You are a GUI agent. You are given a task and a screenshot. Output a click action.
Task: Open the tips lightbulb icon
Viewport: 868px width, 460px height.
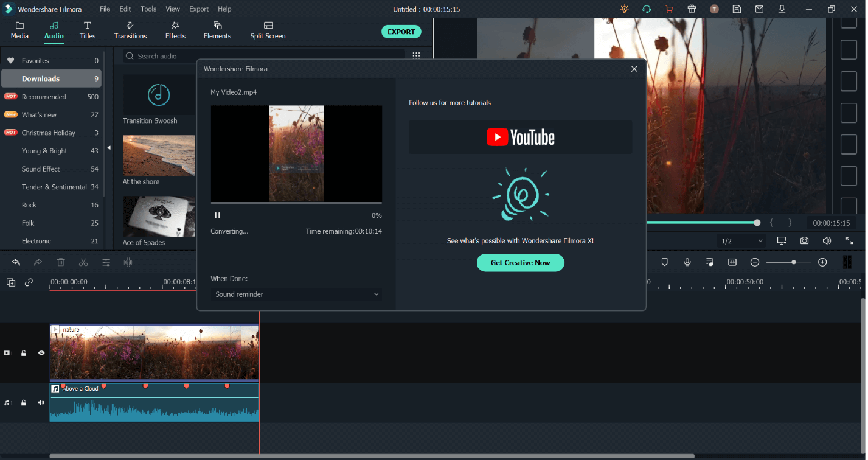point(624,9)
